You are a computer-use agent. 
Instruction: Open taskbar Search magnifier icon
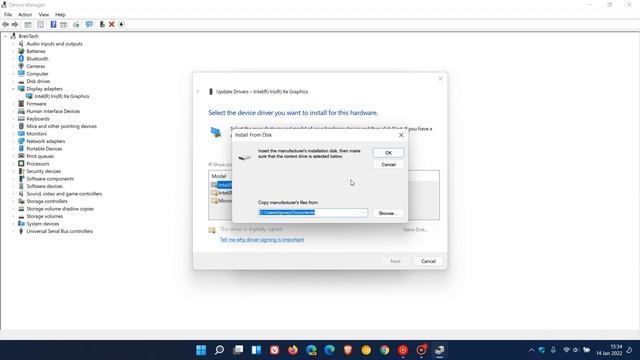pos(220,350)
